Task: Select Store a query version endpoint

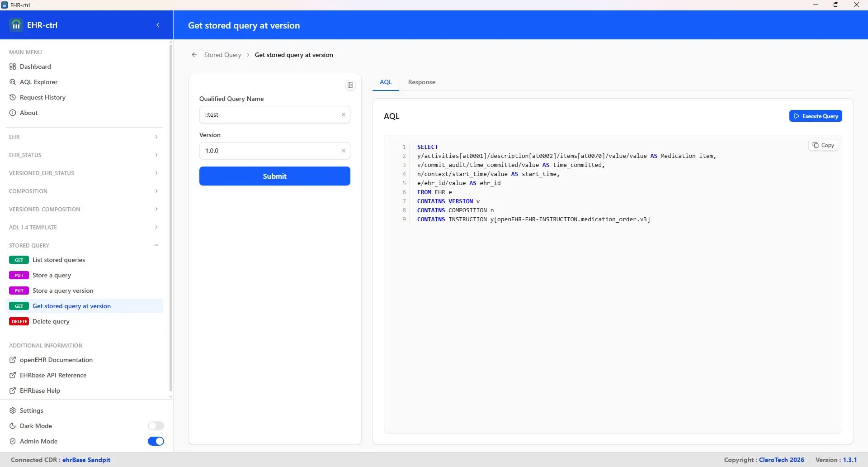Action: (84, 291)
